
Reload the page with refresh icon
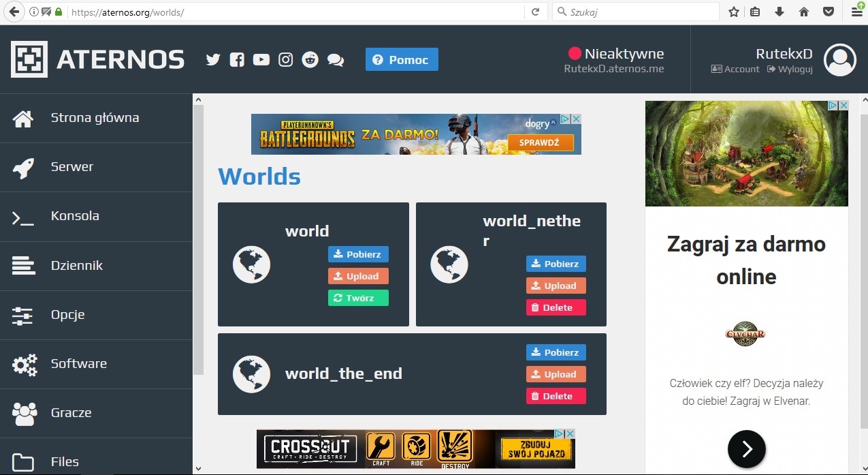pyautogui.click(x=535, y=12)
